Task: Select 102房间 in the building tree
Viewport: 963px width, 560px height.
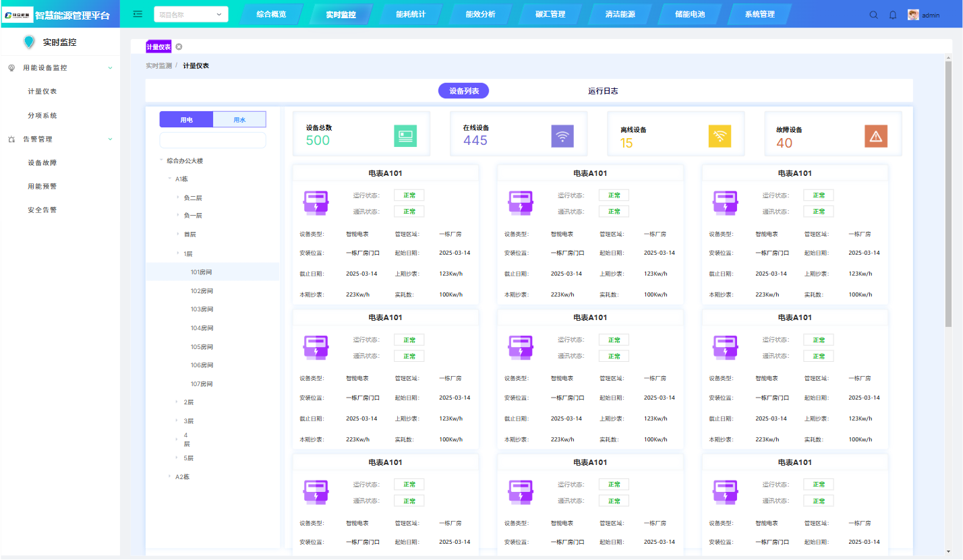Action: click(202, 291)
